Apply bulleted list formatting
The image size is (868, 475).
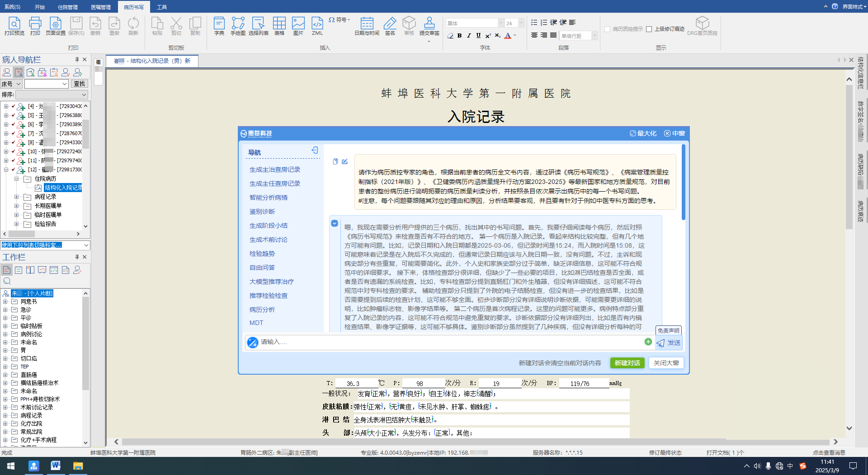click(x=534, y=23)
